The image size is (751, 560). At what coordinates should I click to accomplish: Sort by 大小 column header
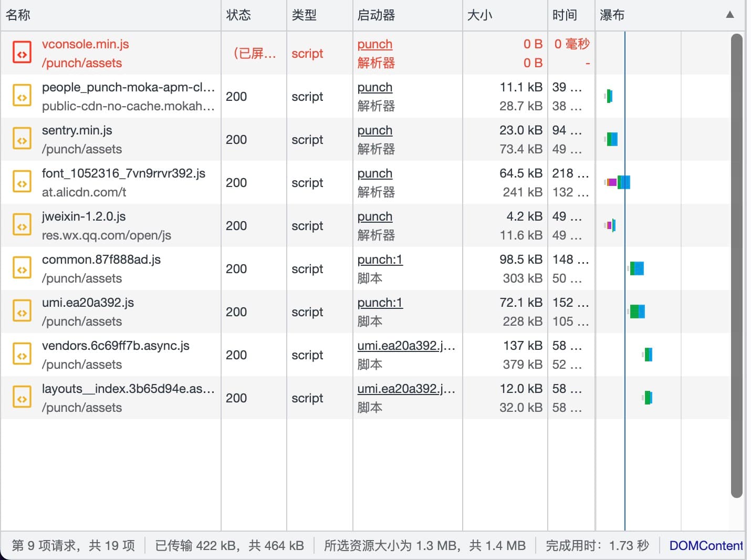coord(479,15)
